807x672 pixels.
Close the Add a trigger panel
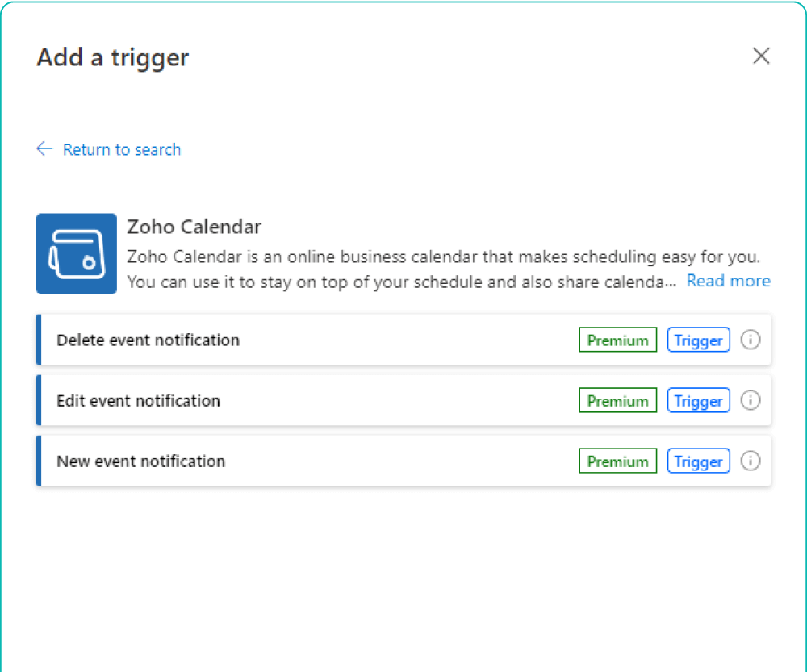coord(761,56)
